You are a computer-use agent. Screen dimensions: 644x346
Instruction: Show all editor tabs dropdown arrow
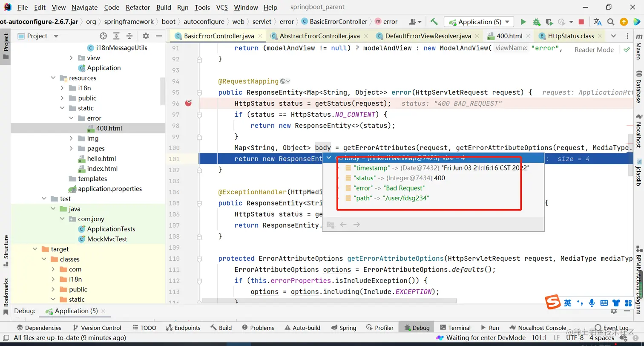(613, 36)
